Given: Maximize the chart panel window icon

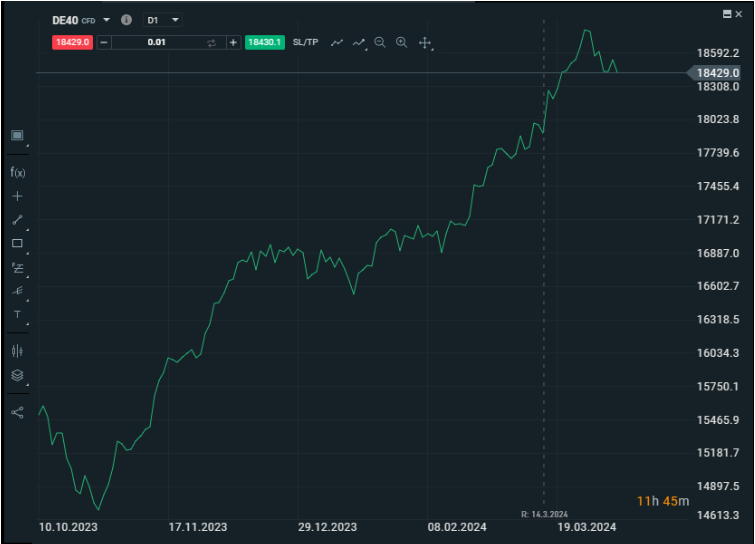Looking at the screenshot, I should [727, 14].
